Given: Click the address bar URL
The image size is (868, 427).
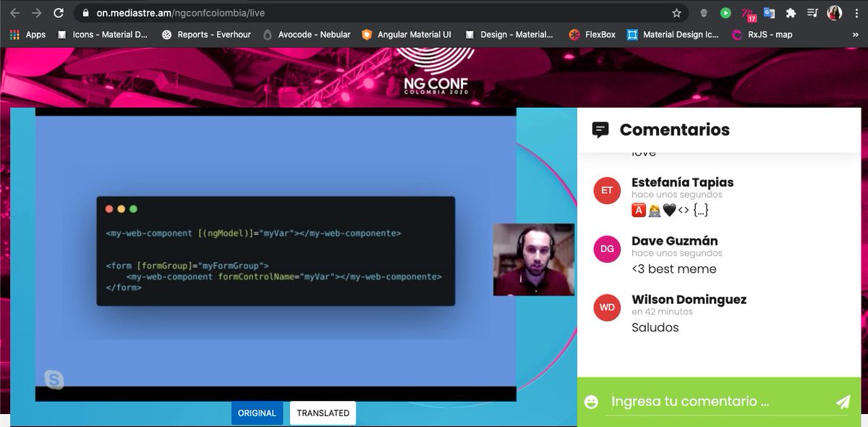Looking at the screenshot, I should pyautogui.click(x=181, y=13).
